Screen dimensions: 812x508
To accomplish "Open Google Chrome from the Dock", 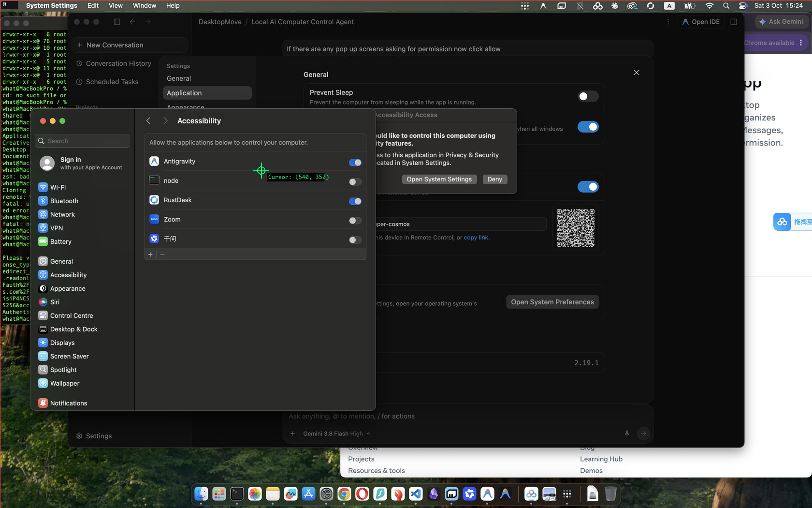I will pos(344,494).
